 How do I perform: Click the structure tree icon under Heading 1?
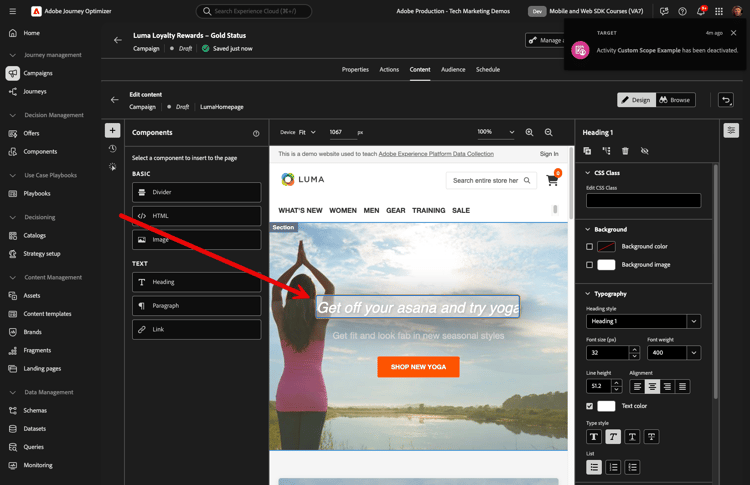point(607,151)
